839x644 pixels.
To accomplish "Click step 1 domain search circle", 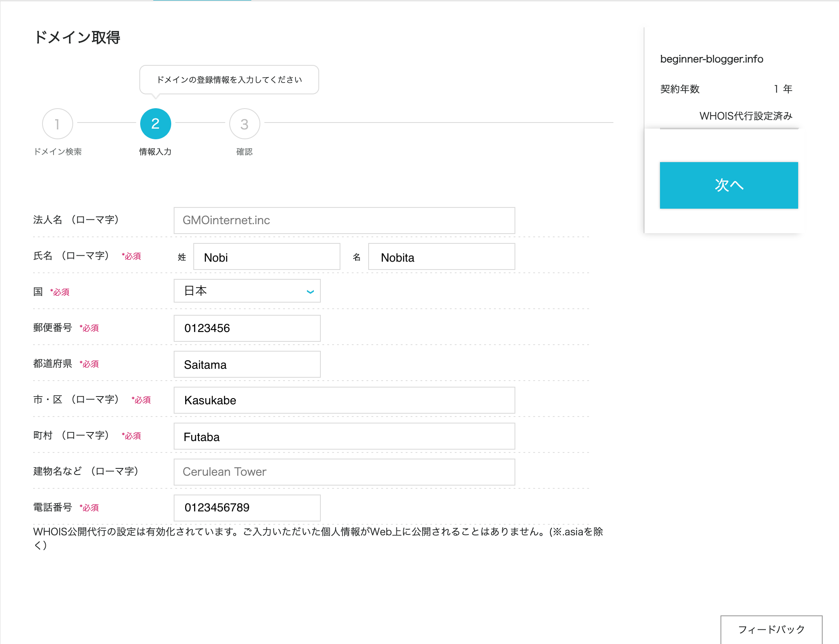I will pos(57,124).
